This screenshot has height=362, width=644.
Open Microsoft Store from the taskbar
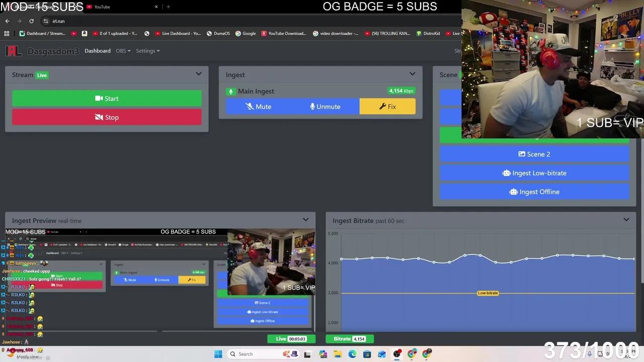click(367, 354)
